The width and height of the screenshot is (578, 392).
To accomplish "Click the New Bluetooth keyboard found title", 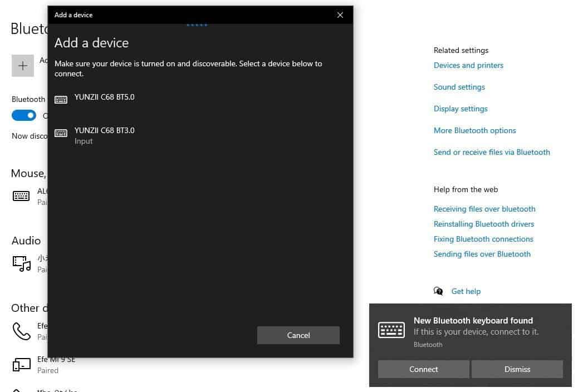I will pos(473,321).
